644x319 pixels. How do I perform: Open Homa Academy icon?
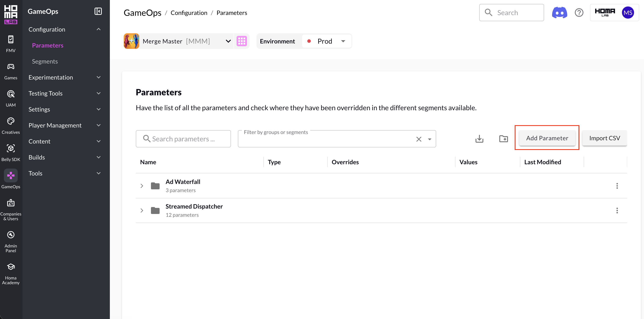[11, 267]
